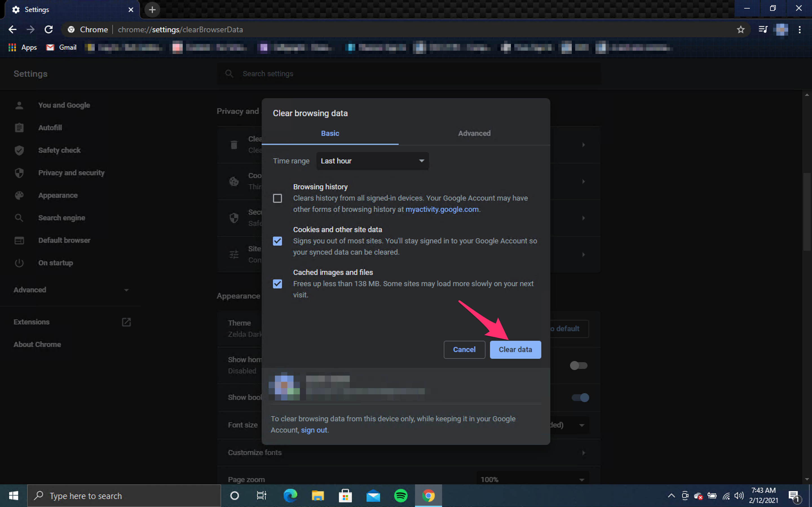Open the Autofill settings icon
Viewport: 812px width, 507px height.
point(19,127)
